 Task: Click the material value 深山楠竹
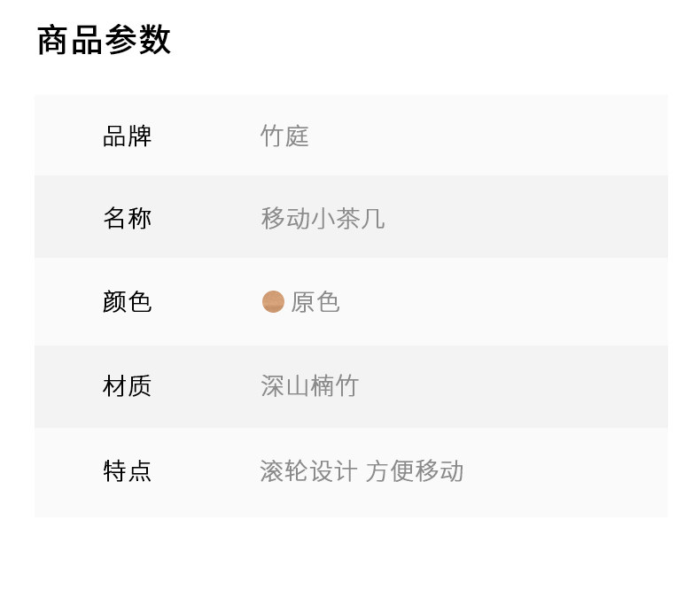click(x=309, y=386)
